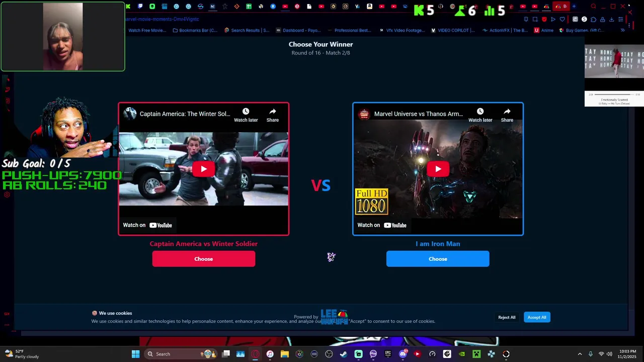The image size is (644, 362).
Task: Open Bookmarks Bar folder
Action: coord(195,30)
